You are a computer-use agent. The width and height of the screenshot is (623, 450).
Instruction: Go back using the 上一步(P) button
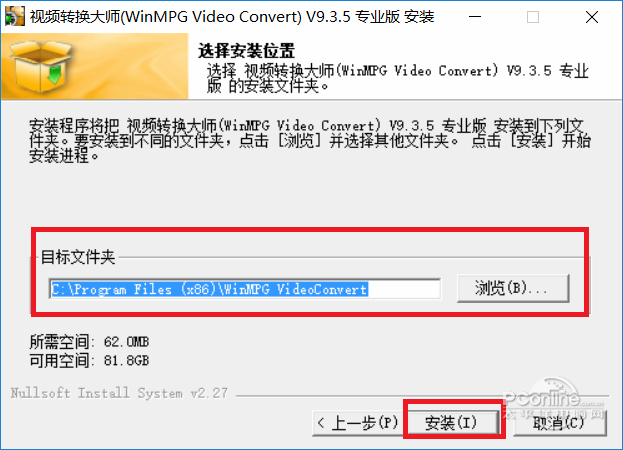pos(358,423)
